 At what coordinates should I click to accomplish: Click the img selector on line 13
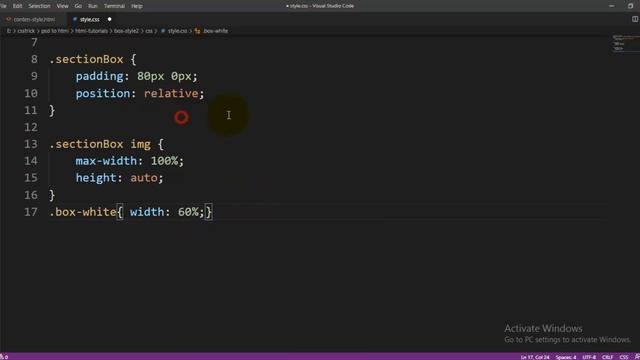point(140,144)
